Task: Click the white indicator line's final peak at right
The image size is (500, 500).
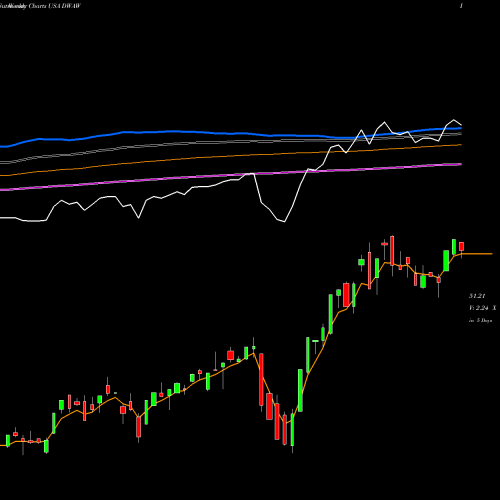Action: click(454, 120)
